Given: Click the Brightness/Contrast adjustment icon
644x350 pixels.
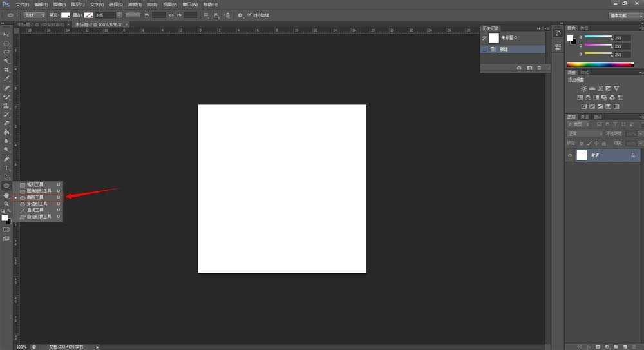Looking at the screenshot, I should pos(584,88).
